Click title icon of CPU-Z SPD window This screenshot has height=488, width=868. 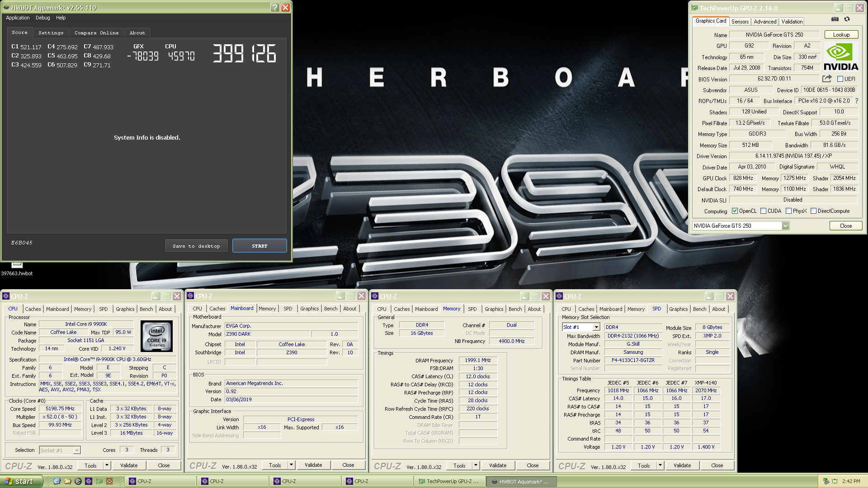[x=559, y=296]
